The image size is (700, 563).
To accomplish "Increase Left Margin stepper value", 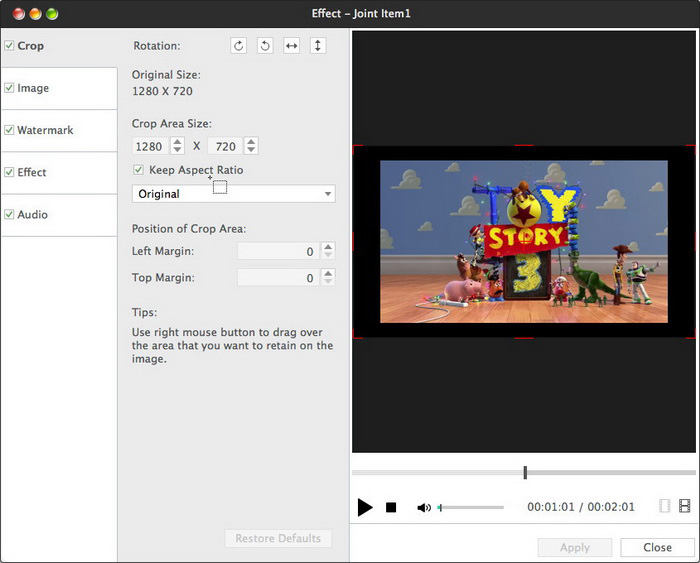I will coord(329,247).
